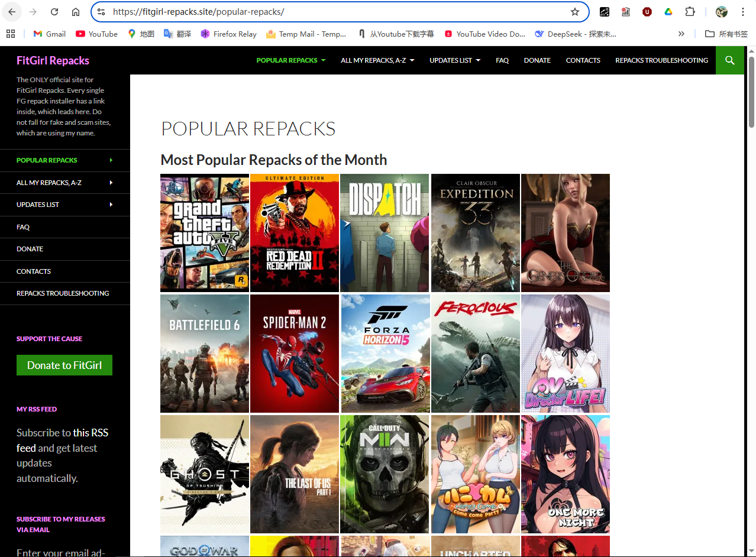Viewport: 756px width, 557px height.
Task: Expand arrow beside sidebar POPULAR REPACKS
Action: coord(111,160)
